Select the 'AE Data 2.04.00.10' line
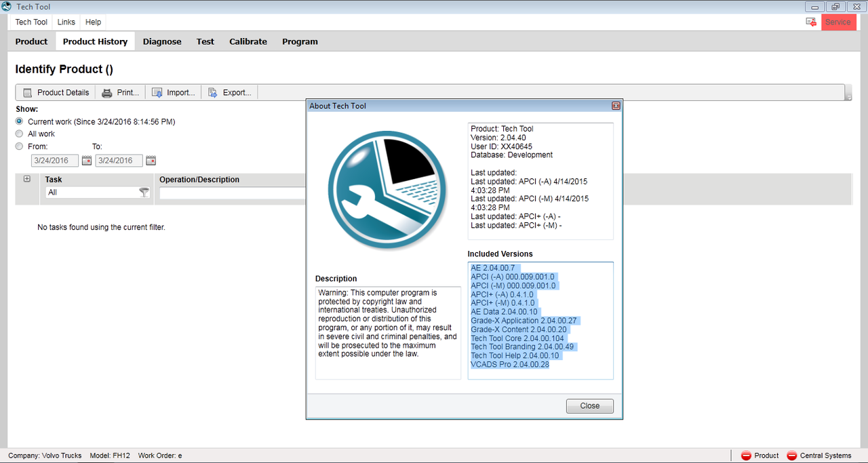 [x=504, y=312]
